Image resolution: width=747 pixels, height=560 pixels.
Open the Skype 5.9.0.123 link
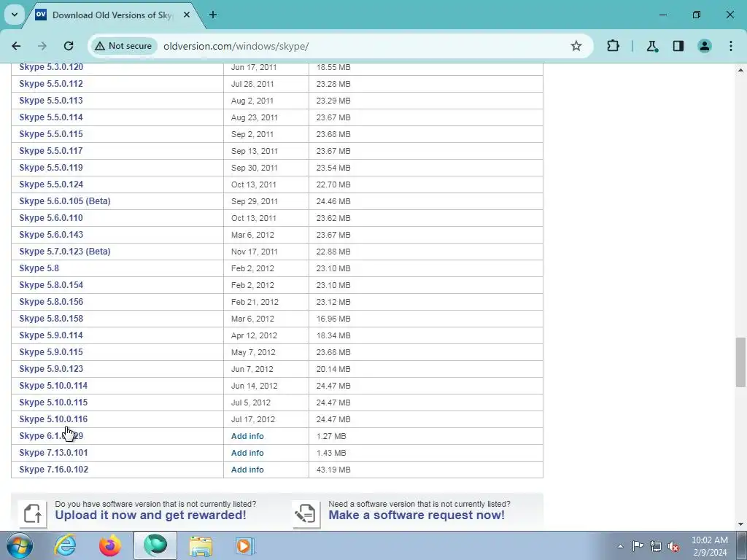(x=51, y=368)
